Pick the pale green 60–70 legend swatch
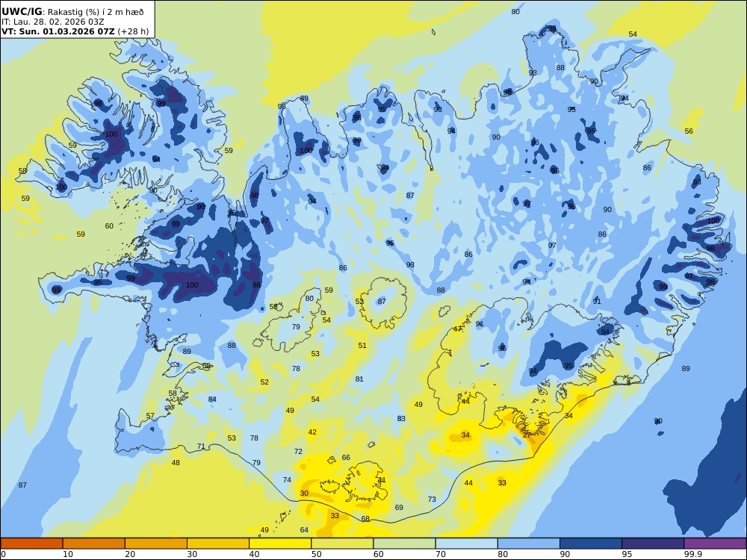747x560 pixels. [x=404, y=544]
